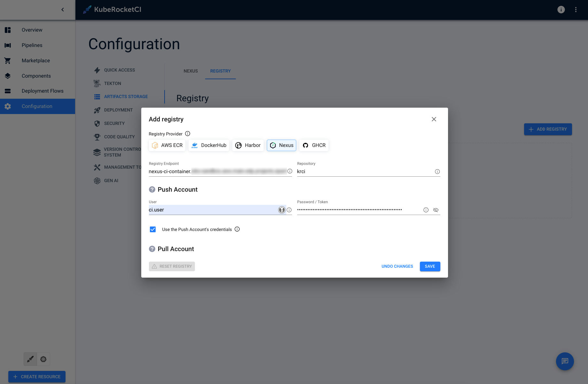
Task: Click the info icon in the top bar
Action: [x=561, y=10]
